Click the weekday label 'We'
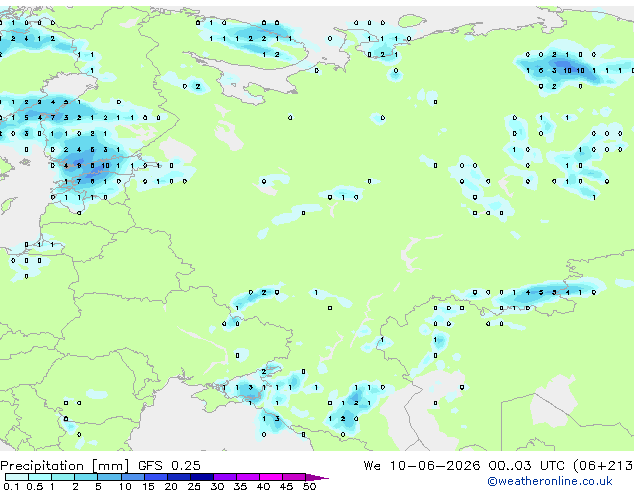This screenshot has width=634, height=490. [372, 466]
